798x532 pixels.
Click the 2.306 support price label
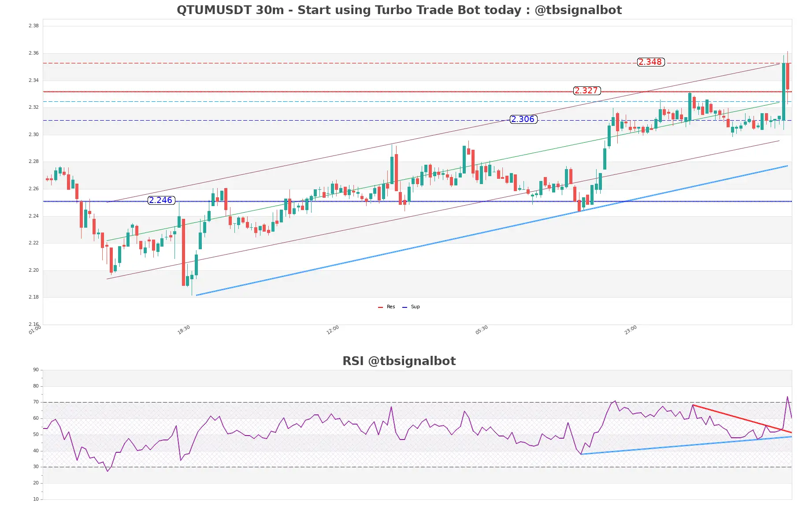pyautogui.click(x=523, y=119)
